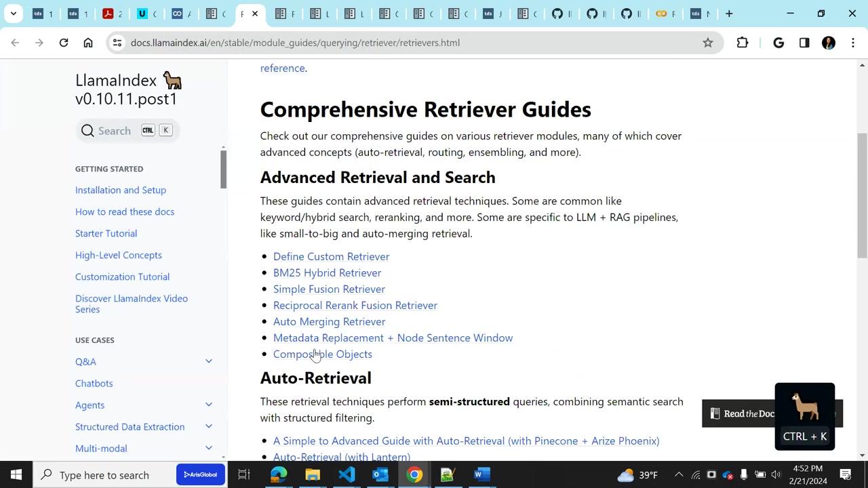Click the sidebar scrollbar thumb

(223, 169)
